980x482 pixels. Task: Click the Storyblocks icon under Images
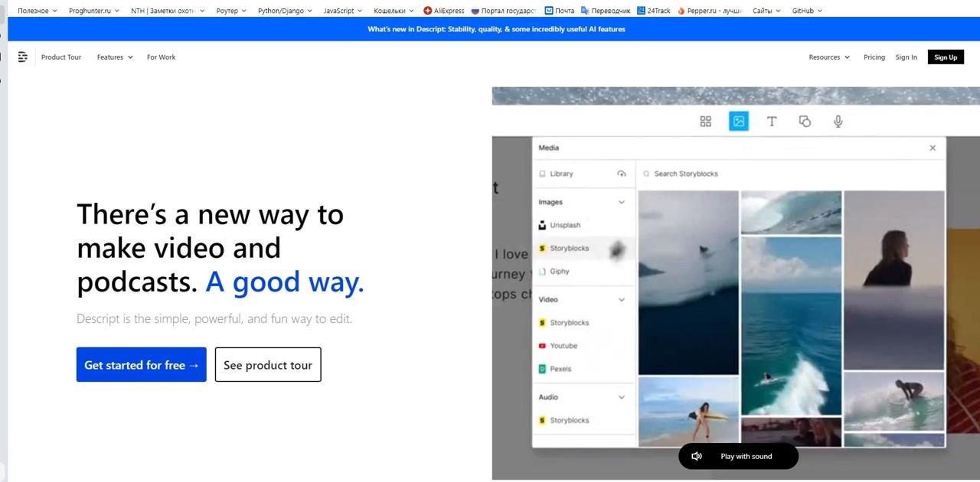point(543,249)
